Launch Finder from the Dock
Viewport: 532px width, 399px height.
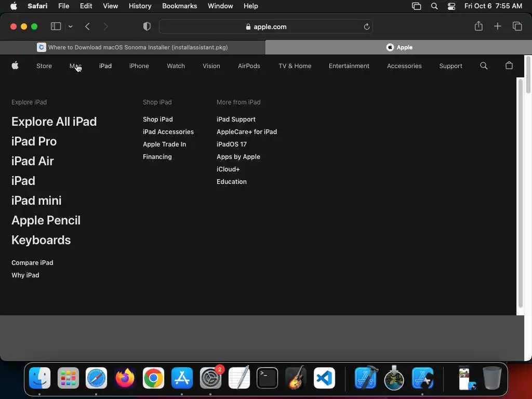point(39,378)
